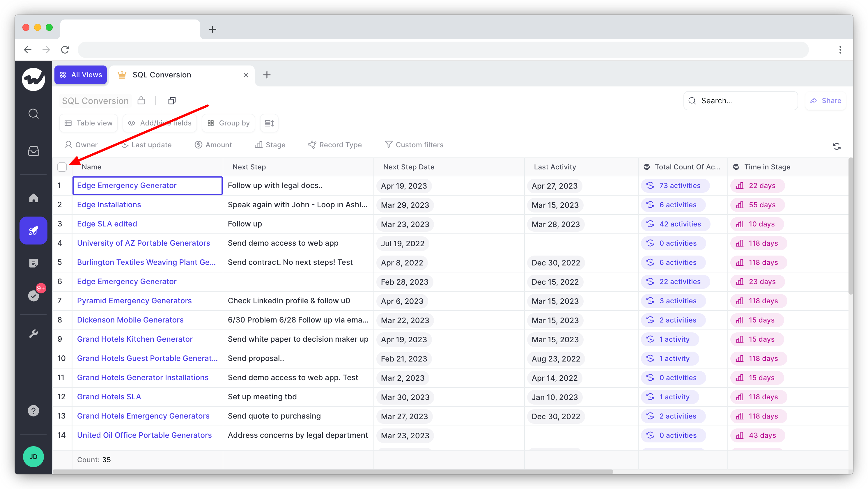Viewport: 868px width, 489px height.
Task: Click the Total Count Of Activities icon
Action: click(647, 166)
